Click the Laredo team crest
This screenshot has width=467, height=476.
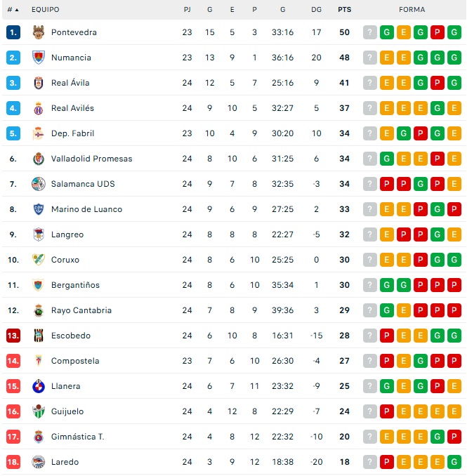pos(39,462)
